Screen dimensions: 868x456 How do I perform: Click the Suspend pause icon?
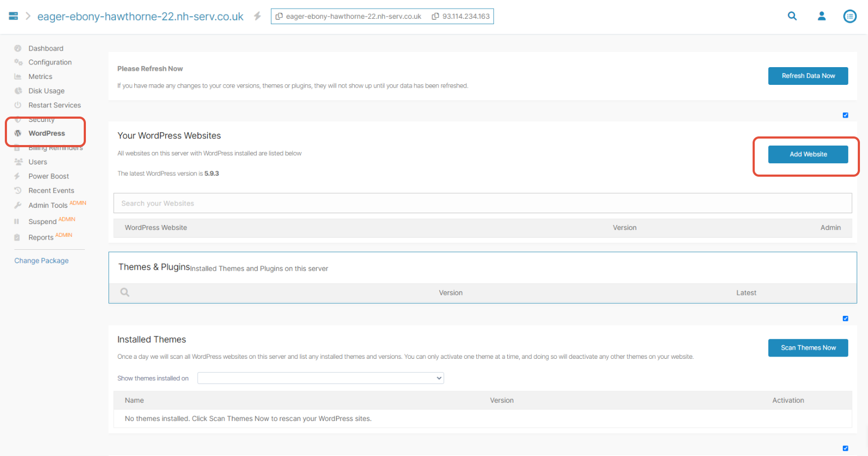[x=17, y=221]
